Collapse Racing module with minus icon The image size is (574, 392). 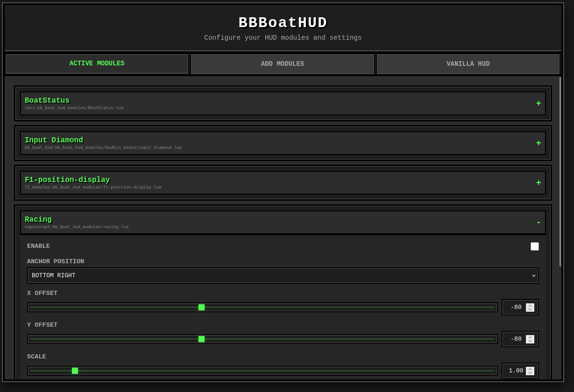pos(539,223)
